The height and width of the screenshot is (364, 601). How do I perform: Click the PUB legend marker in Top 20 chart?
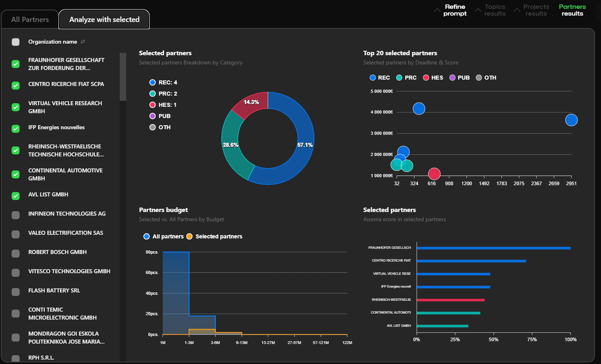coord(452,78)
